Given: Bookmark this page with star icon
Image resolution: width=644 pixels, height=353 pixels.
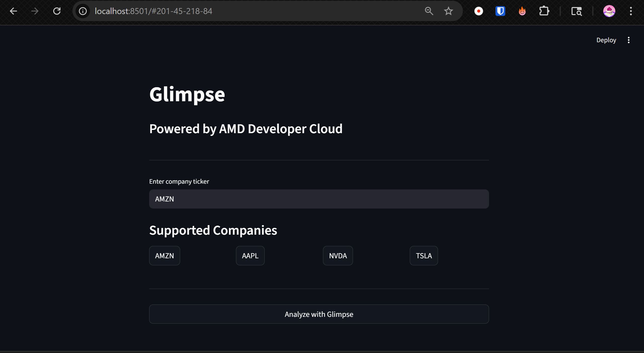Looking at the screenshot, I should [x=448, y=11].
